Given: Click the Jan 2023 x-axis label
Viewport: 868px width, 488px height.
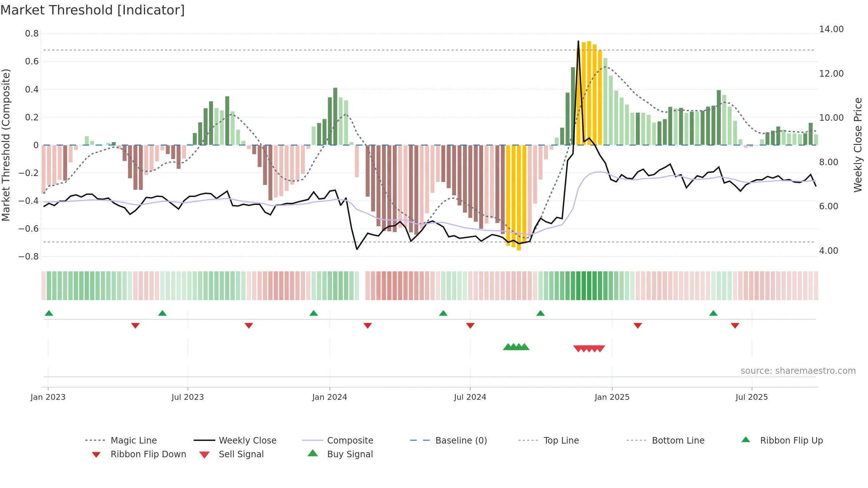Looking at the screenshot, I should (48, 397).
